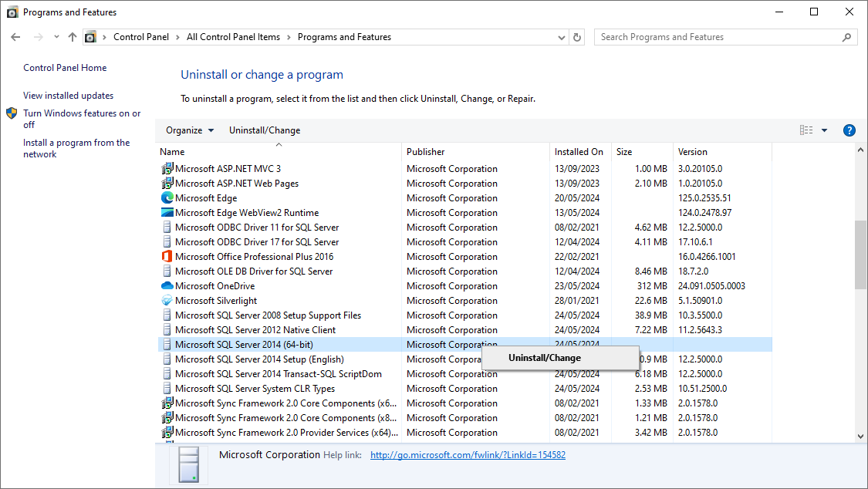
Task: Open the address bar history dropdown
Action: pos(561,36)
